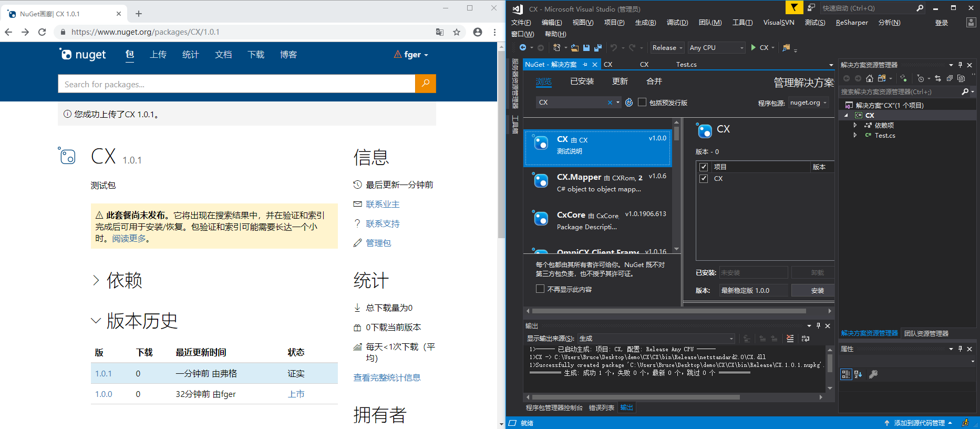
Task: Click the yellow notifications flag icon
Action: point(794,7)
